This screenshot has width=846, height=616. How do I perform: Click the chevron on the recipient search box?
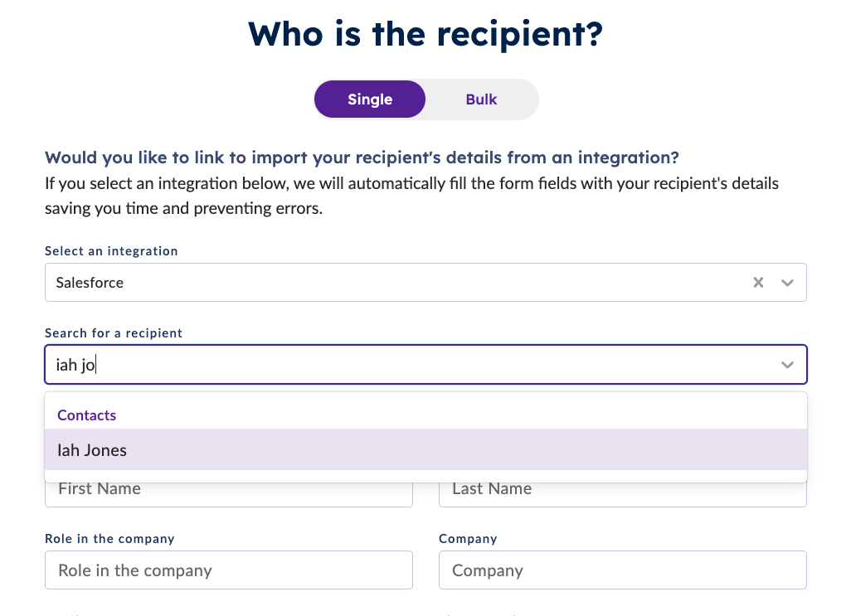786,364
